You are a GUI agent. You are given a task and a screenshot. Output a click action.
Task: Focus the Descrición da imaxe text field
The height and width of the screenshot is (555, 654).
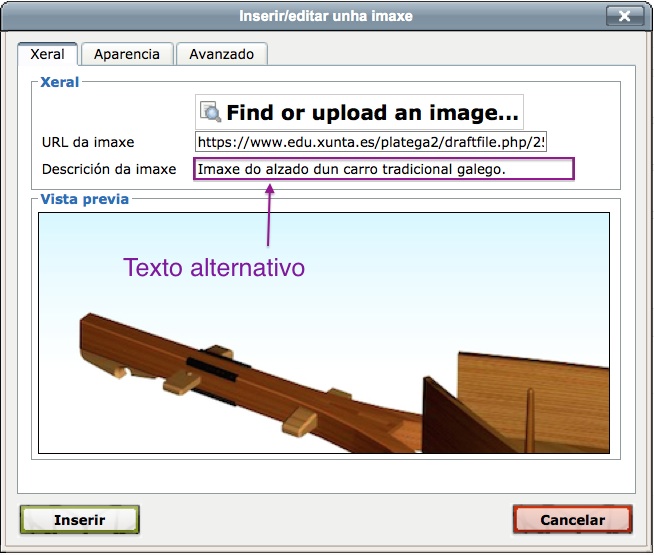[x=384, y=169]
